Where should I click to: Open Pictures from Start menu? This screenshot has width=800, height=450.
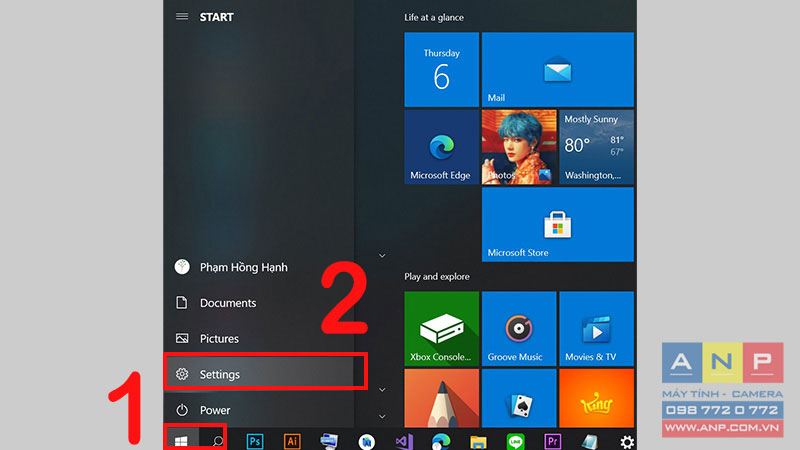pyautogui.click(x=259, y=338)
